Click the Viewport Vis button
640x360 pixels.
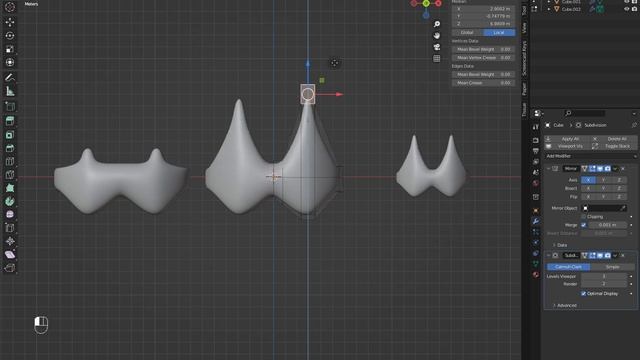point(567,146)
